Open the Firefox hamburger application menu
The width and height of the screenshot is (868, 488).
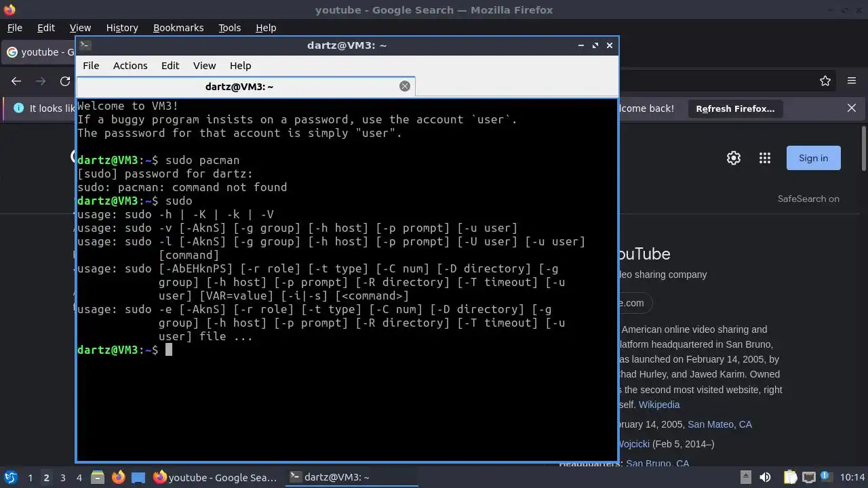tap(852, 81)
